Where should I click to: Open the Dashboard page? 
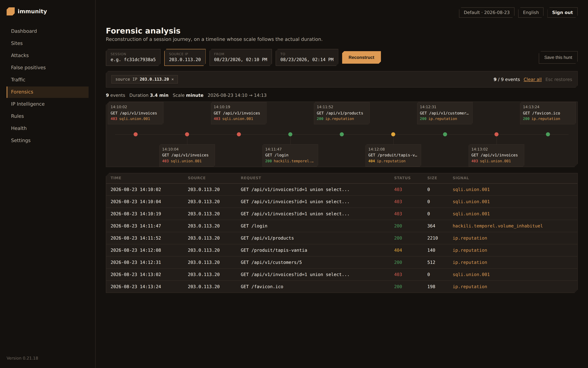tap(48, 31)
